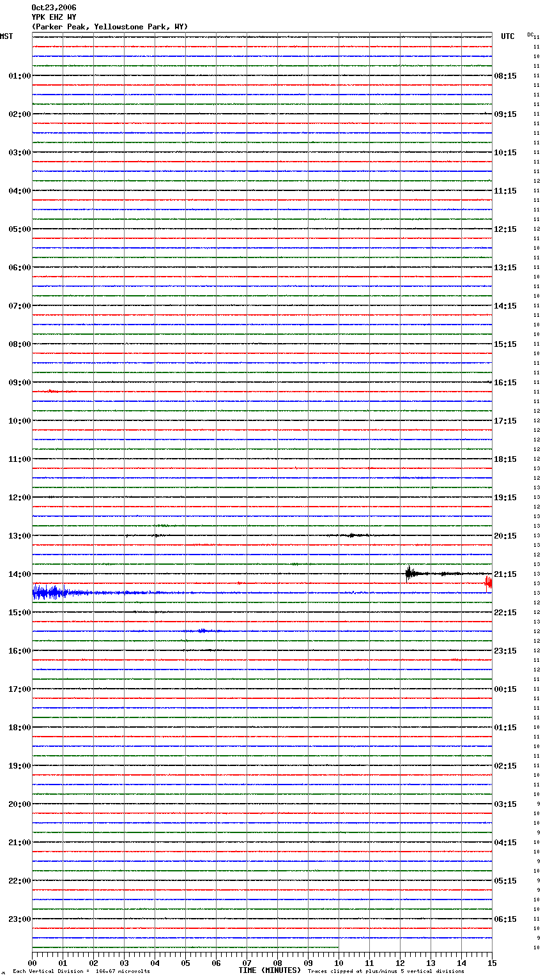Click the 18:15 UTC time label
The image size is (543, 980).
pyautogui.click(x=505, y=459)
